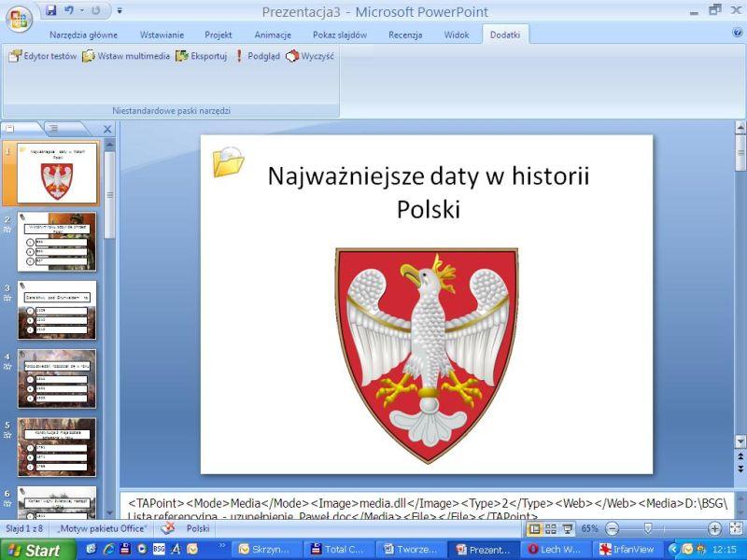Click the zoom slider handle
The width and height of the screenshot is (747, 560).
[x=647, y=528]
